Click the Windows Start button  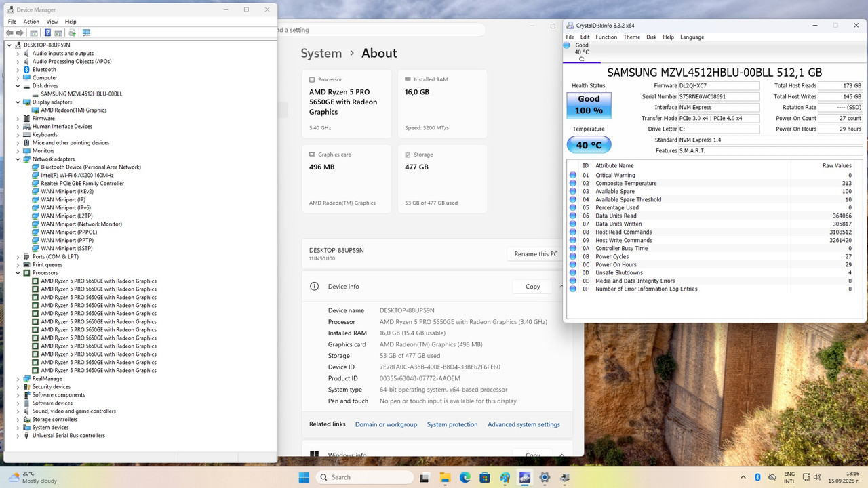click(x=303, y=477)
